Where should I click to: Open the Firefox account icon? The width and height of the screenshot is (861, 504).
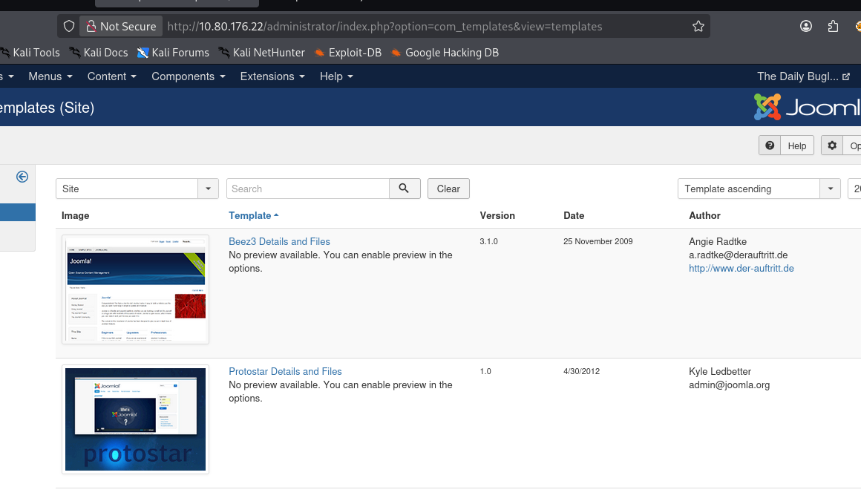(x=806, y=25)
